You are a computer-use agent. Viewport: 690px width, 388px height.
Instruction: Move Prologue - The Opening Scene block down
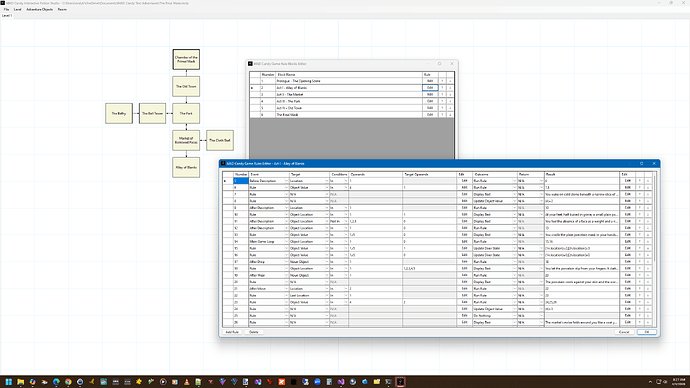pyautogui.click(x=450, y=81)
